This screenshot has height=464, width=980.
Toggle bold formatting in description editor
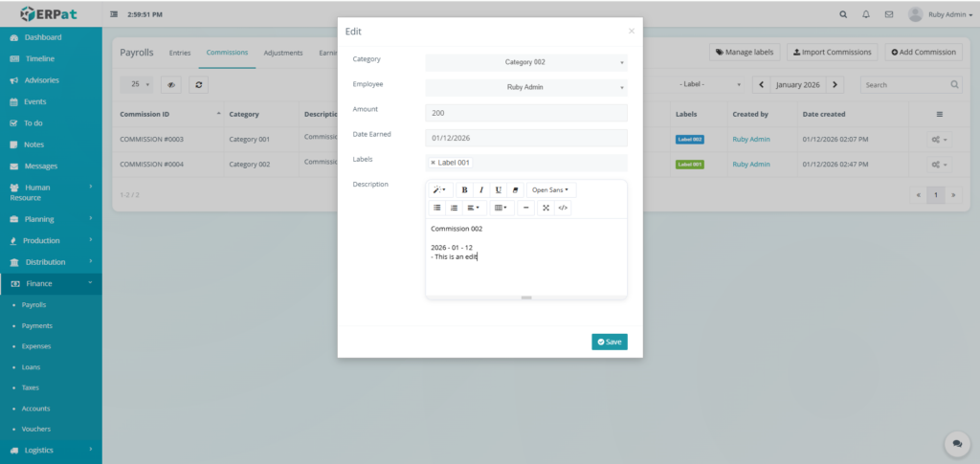[464, 189]
